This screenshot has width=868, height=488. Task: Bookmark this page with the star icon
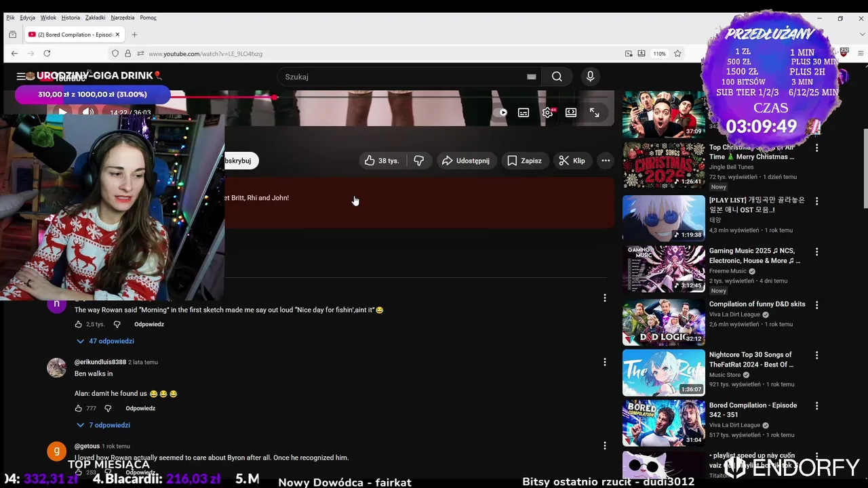(x=677, y=54)
